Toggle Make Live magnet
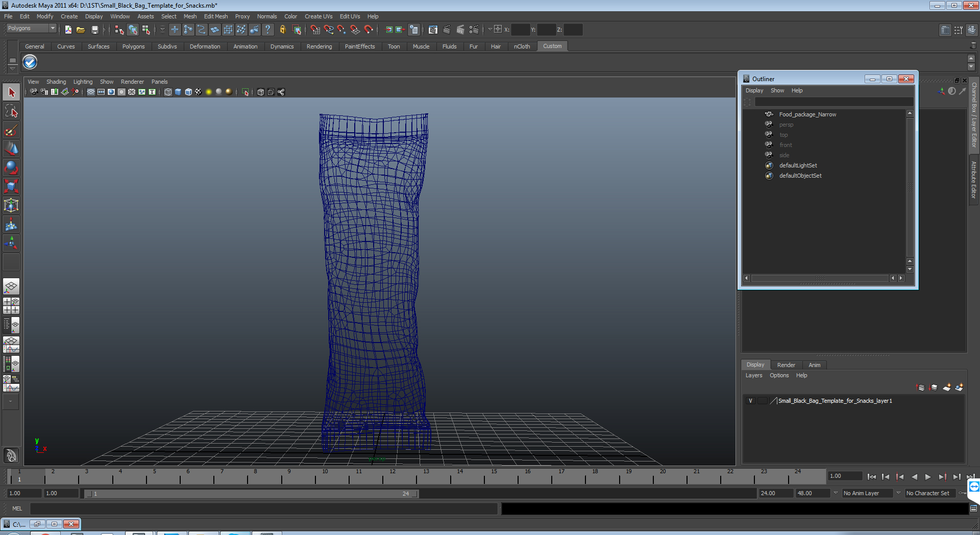The image size is (980, 535). click(x=369, y=30)
